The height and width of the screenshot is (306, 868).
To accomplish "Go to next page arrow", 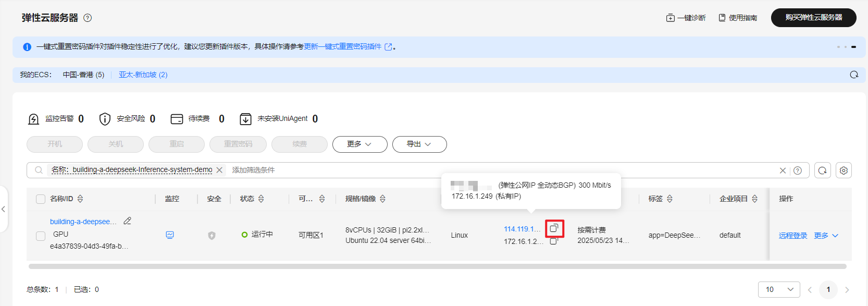I will (x=847, y=290).
